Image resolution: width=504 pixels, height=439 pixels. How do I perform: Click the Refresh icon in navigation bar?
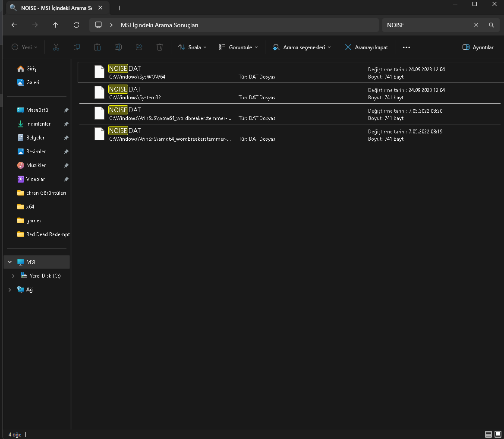(x=76, y=25)
